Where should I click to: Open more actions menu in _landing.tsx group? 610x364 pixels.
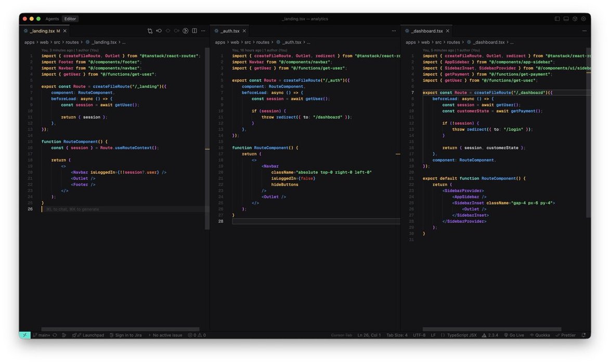(x=203, y=31)
